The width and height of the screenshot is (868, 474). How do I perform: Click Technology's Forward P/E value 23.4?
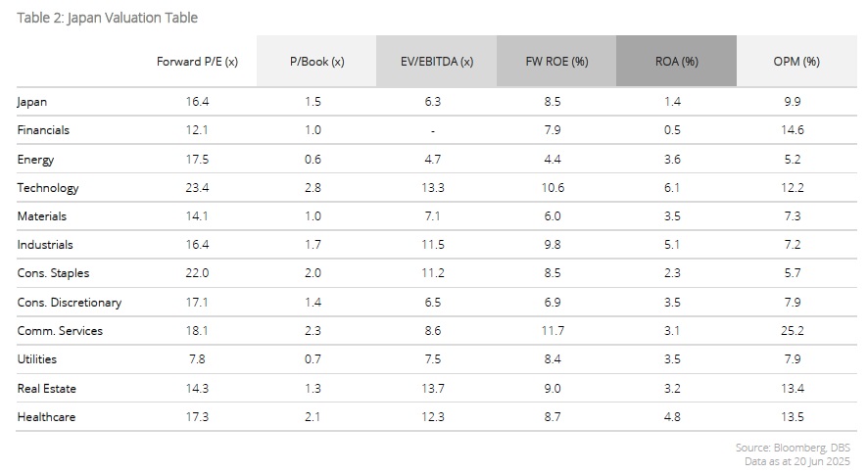(197, 188)
